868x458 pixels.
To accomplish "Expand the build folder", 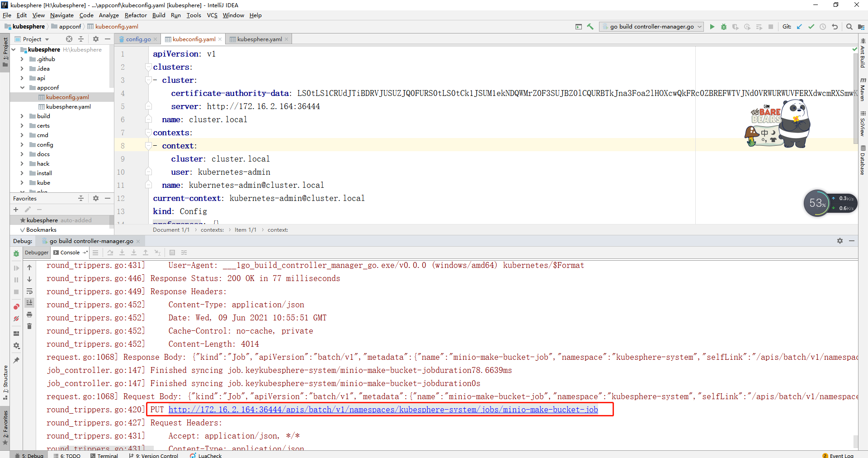I will pos(22,116).
